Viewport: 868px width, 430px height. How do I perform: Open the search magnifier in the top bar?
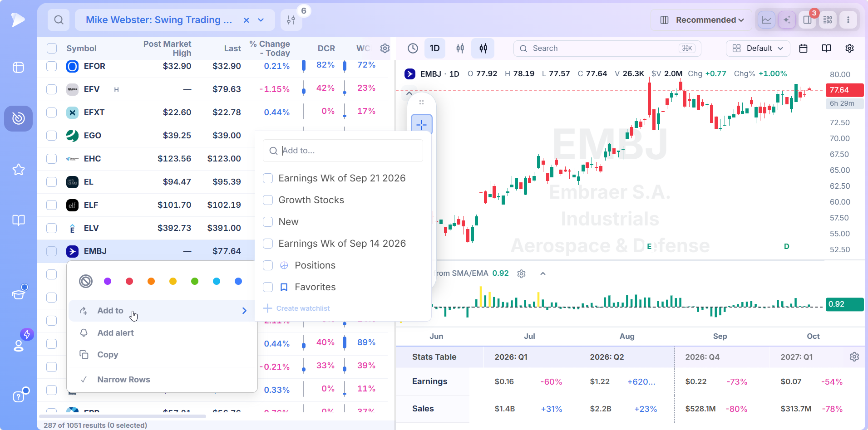(59, 20)
